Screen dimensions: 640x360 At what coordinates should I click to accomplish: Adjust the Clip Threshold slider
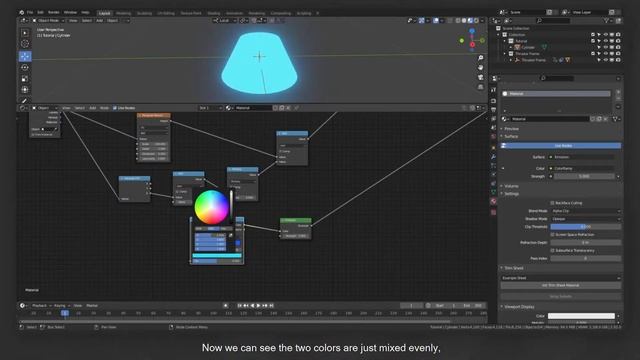tap(586, 227)
